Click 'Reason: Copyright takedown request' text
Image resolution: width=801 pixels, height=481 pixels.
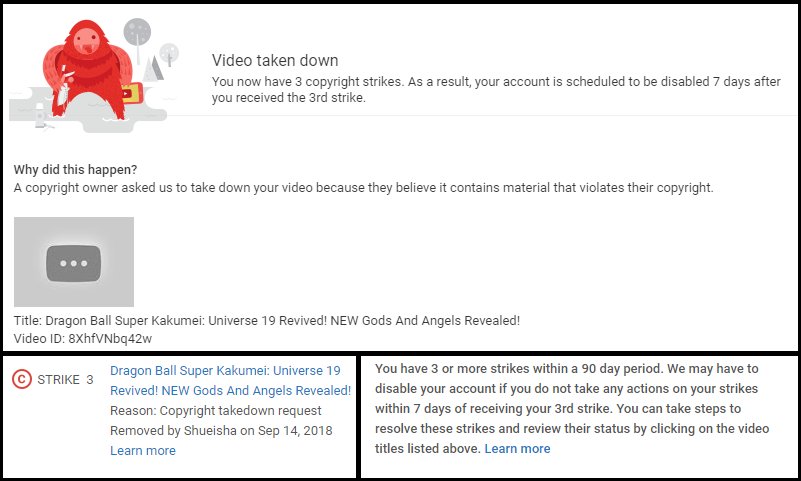(x=216, y=411)
